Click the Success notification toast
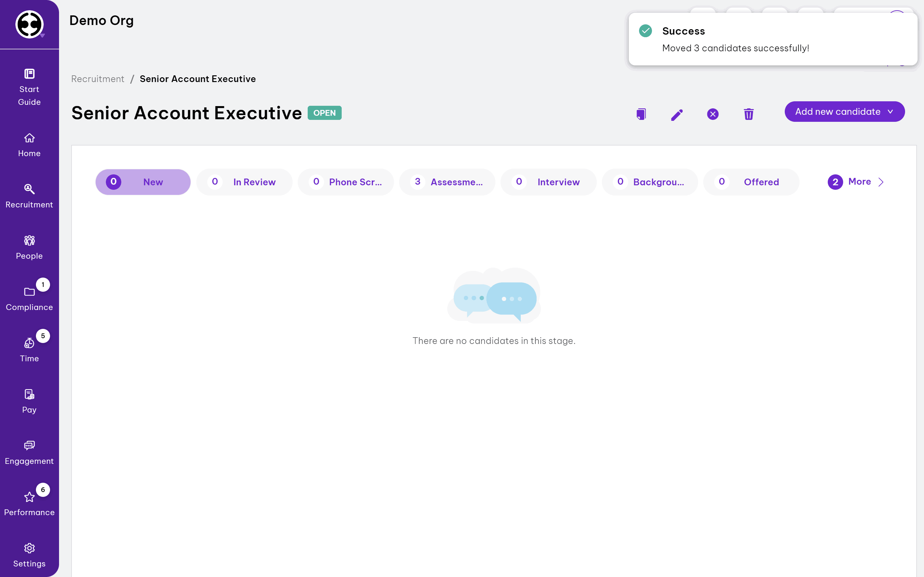 773,39
